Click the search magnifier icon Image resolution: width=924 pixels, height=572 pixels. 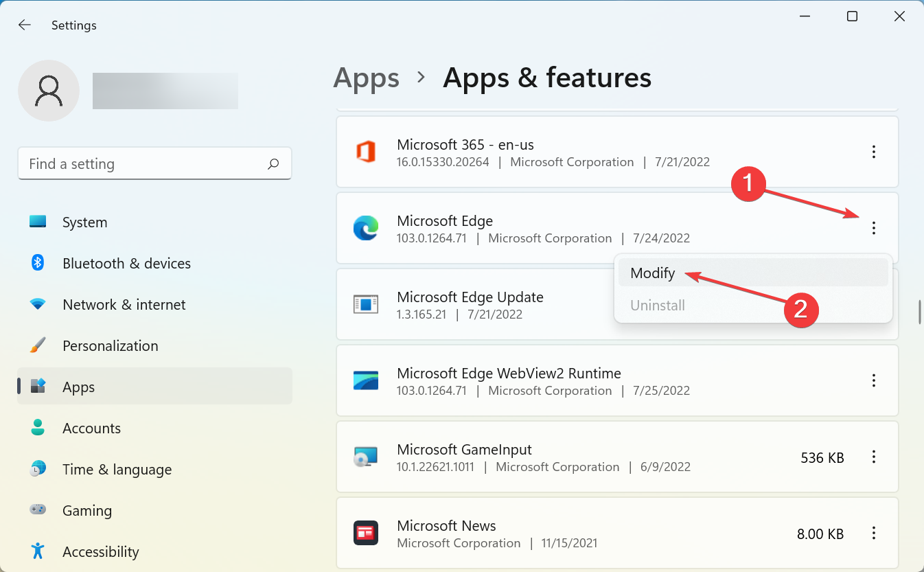[273, 164]
